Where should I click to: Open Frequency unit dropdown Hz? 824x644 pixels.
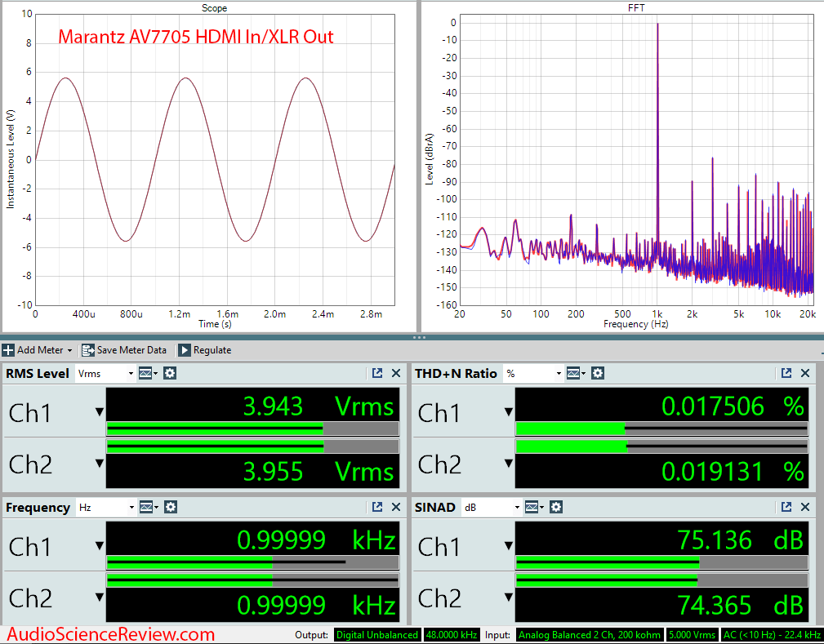[x=106, y=508]
